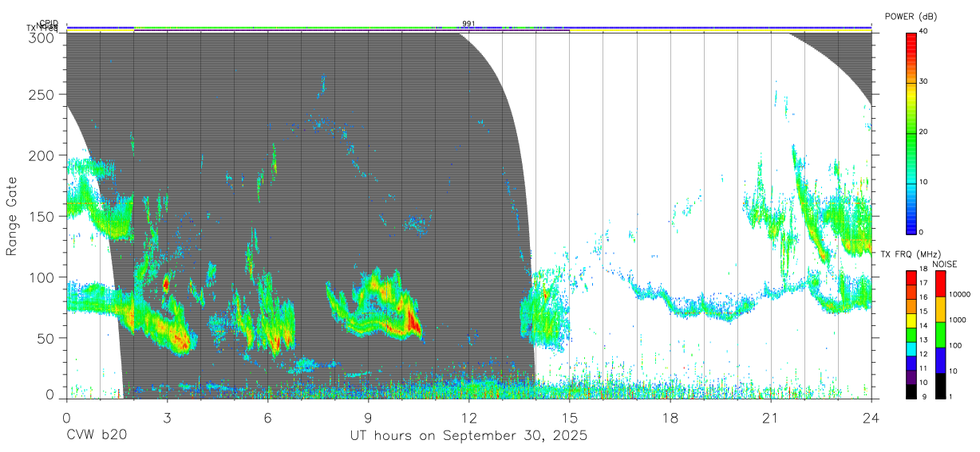Click the 100 tick on Range Gate axis

point(43,277)
